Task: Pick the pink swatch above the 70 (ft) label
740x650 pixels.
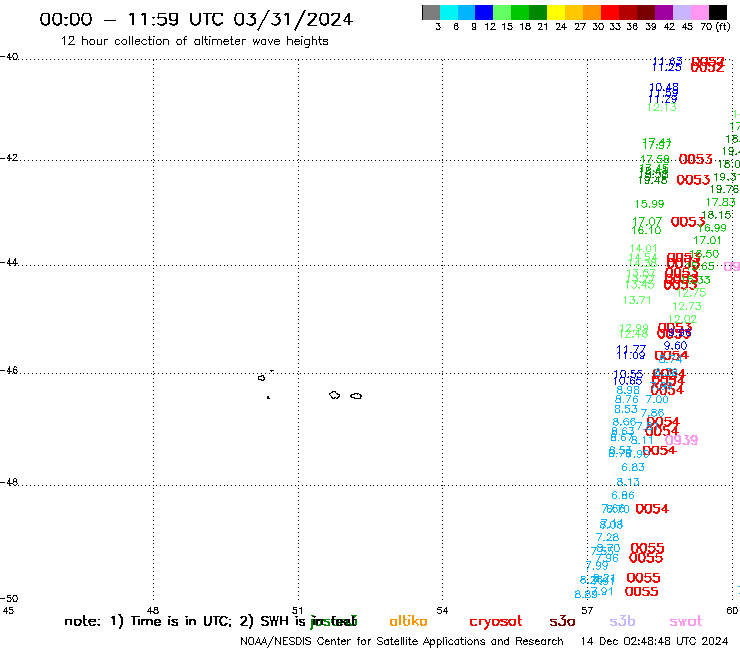Action: [700, 12]
